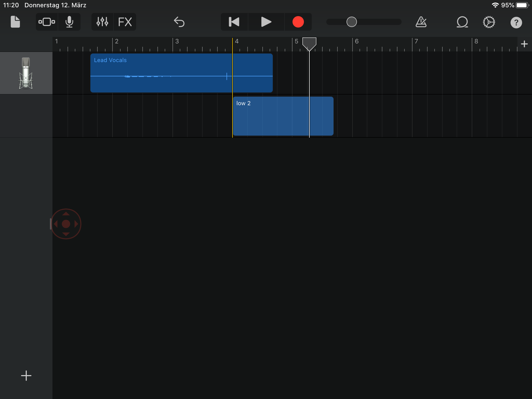Open the help question mark

(516, 22)
